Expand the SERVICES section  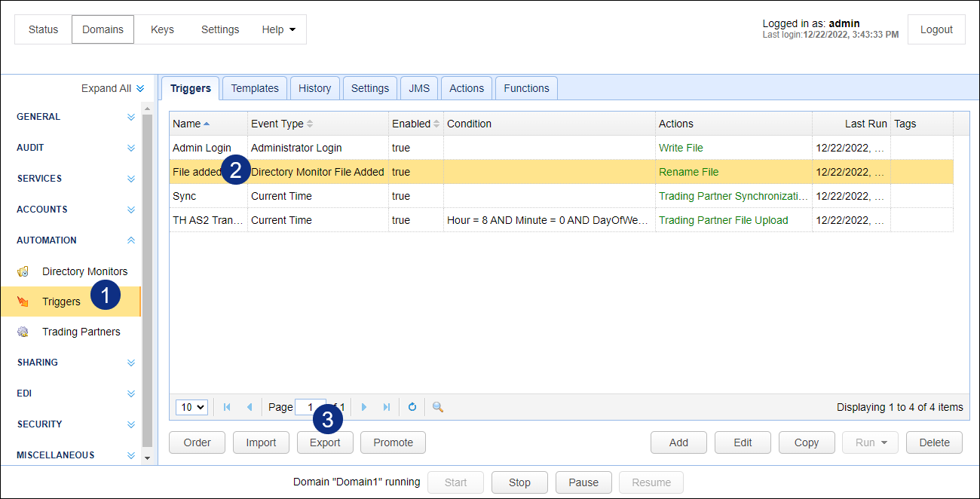pos(131,179)
